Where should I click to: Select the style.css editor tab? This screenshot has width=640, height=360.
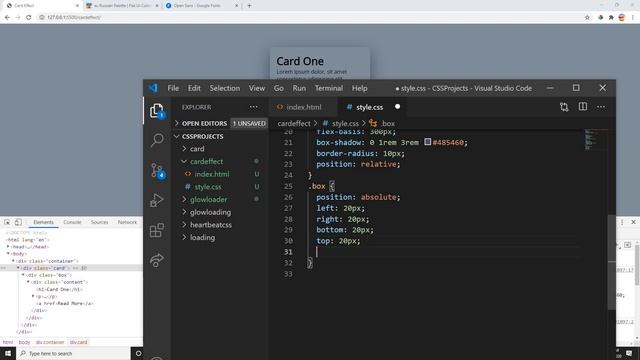(372, 107)
